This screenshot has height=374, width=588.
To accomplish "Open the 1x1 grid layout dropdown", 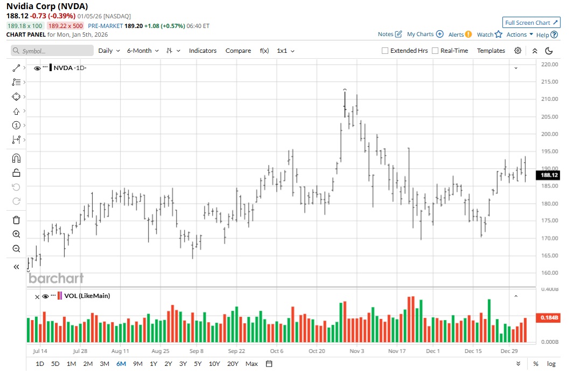I will coord(285,51).
